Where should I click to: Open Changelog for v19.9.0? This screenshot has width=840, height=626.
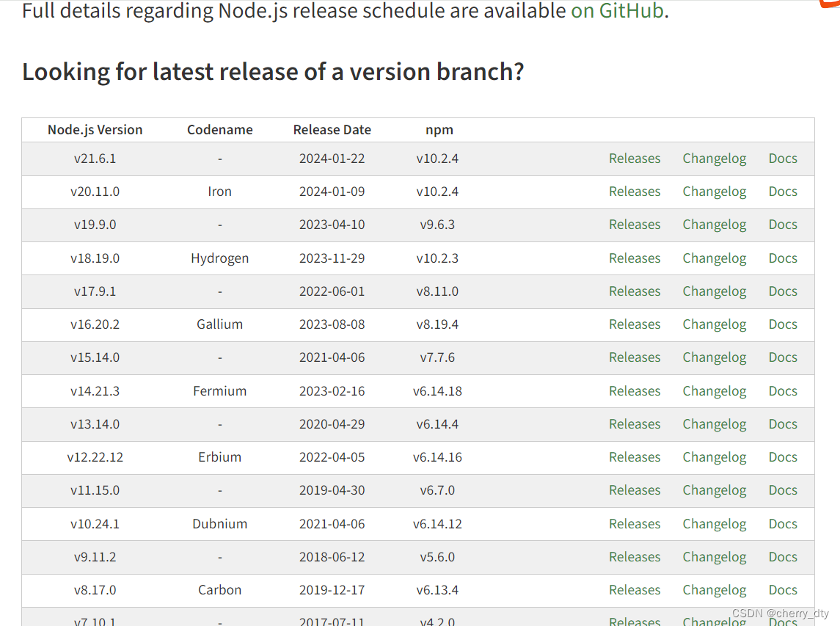click(714, 225)
